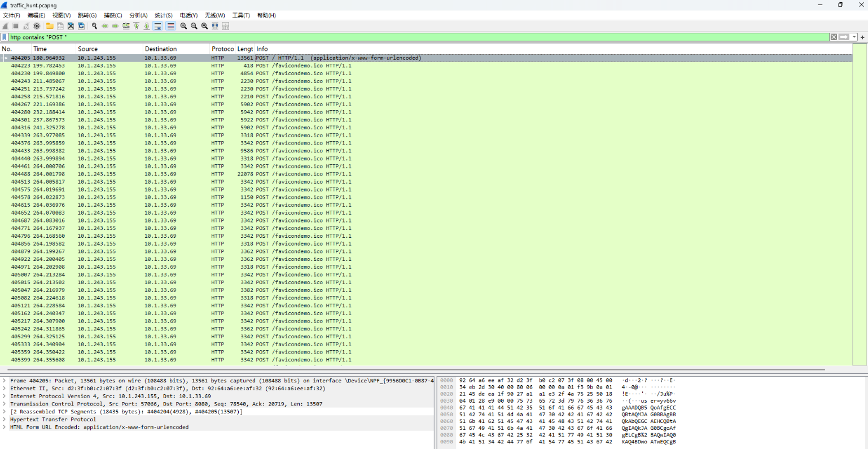Open the 分析(A) menu

point(138,15)
